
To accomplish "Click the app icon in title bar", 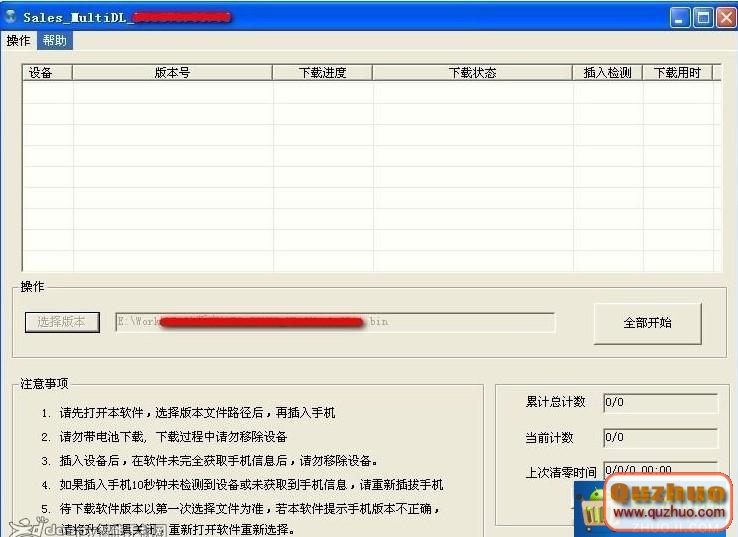I will 10,16.
